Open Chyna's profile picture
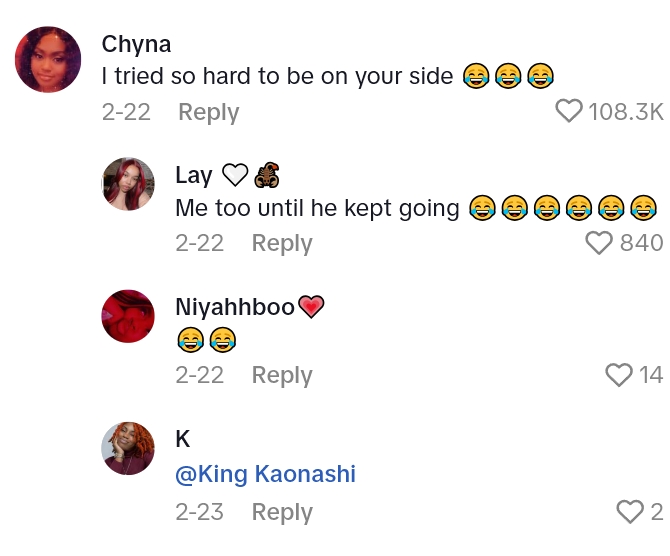Image resolution: width=670 pixels, height=556 pixels. click(48, 60)
